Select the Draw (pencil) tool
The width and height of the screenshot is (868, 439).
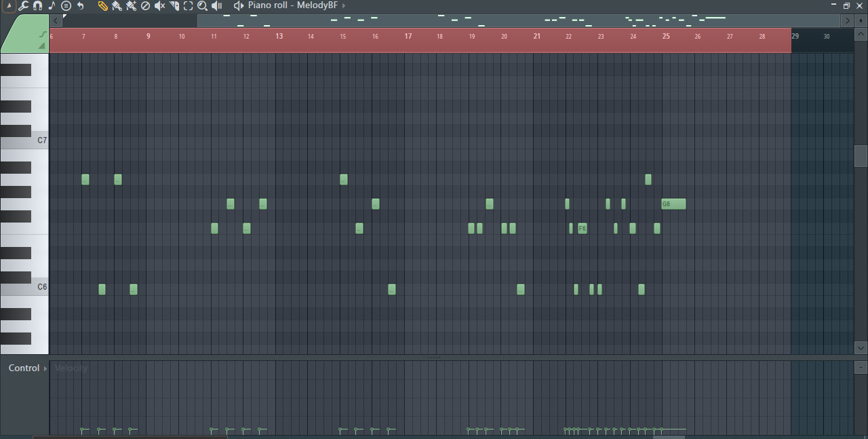(102, 5)
